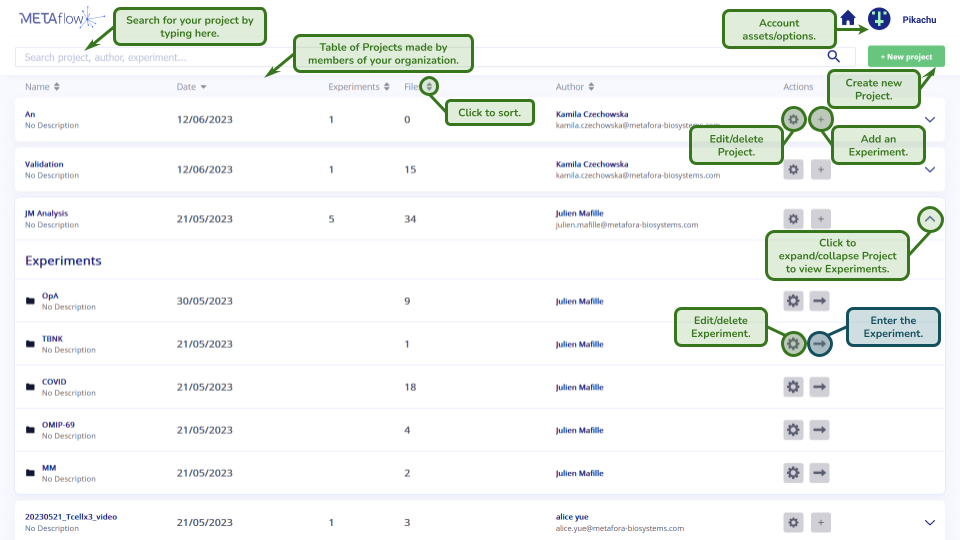Click the search magnifier icon
The width and height of the screenshot is (960, 540).
pos(833,57)
